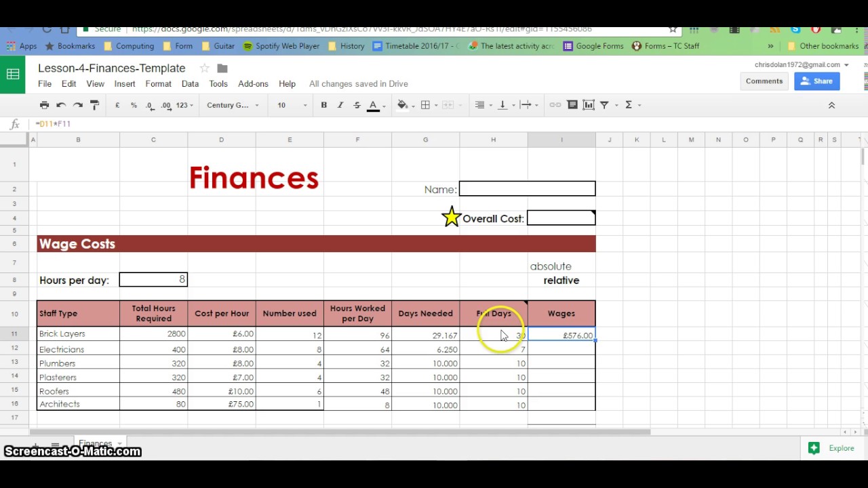868x488 pixels.
Task: Toggle strikethrough formatting
Action: [x=357, y=105]
